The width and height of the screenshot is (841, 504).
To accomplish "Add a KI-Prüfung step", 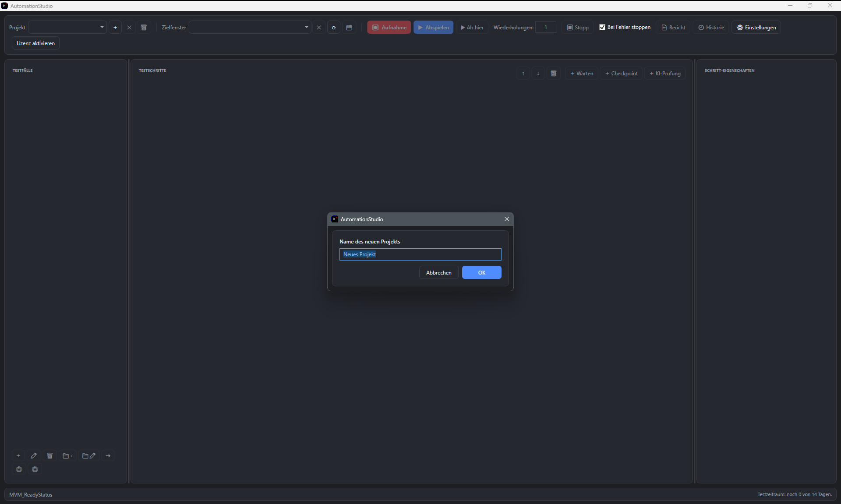I will tap(665, 73).
